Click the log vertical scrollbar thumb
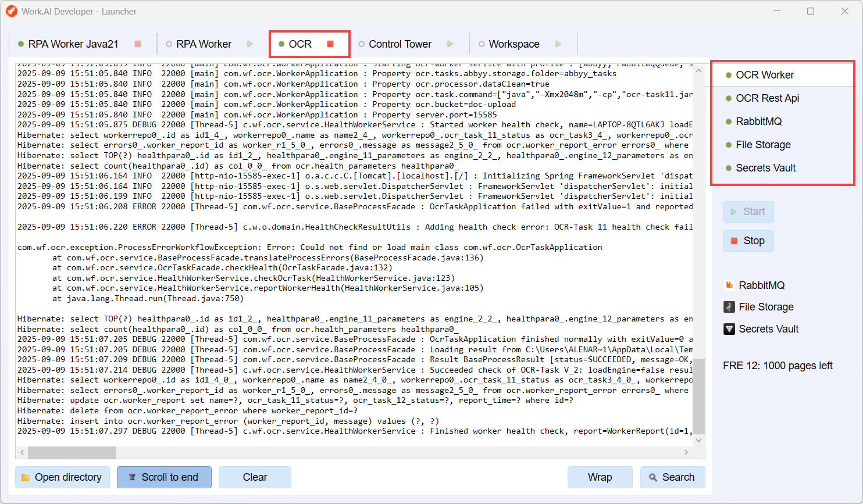Viewport: 863px width, 504px height. tap(699, 396)
